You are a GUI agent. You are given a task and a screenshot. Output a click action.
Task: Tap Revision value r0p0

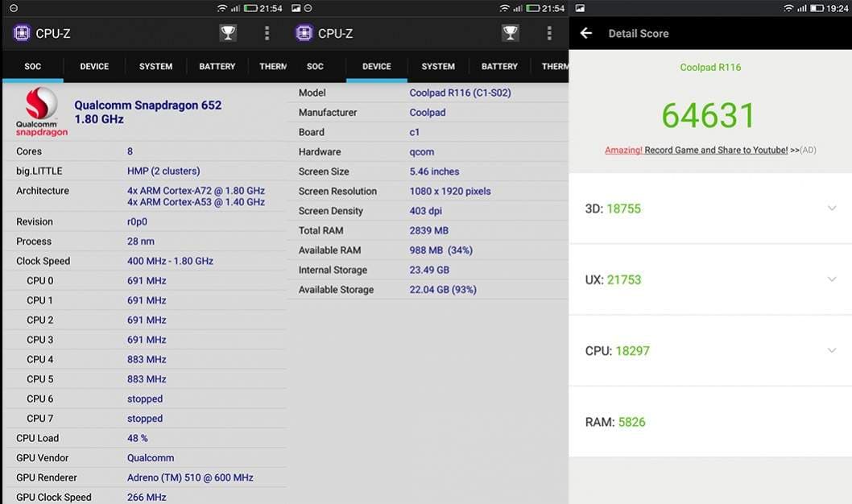pyautogui.click(x=137, y=221)
